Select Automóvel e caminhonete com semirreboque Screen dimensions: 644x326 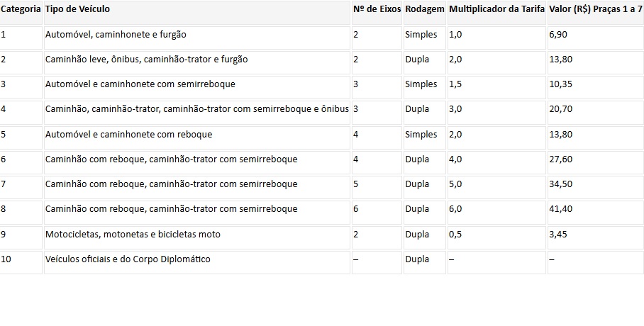(196, 87)
